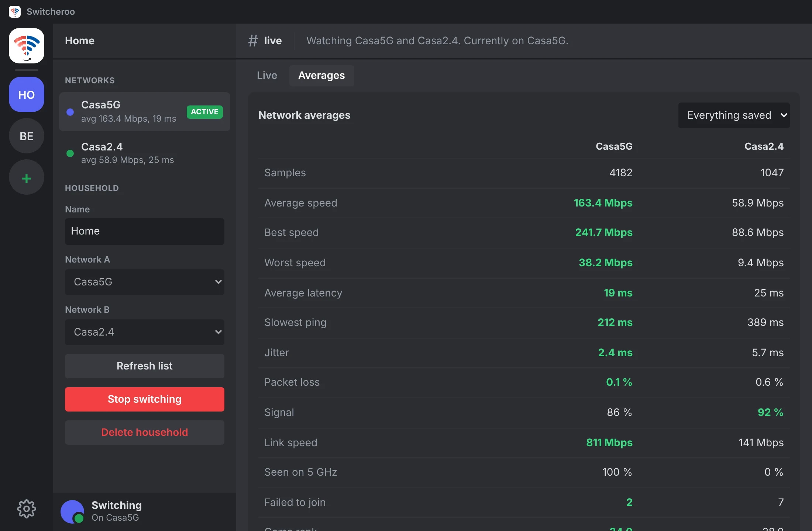Click the Refresh list button

[x=145, y=366]
